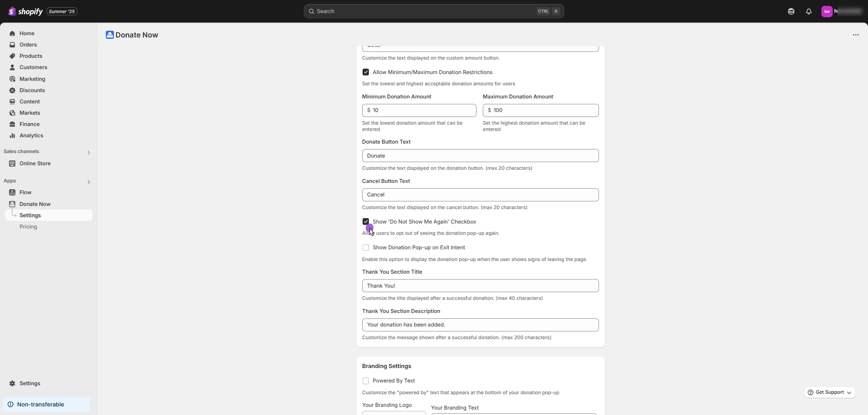Click the Marketing target icon
This screenshot has height=415, width=868.
click(x=12, y=79)
